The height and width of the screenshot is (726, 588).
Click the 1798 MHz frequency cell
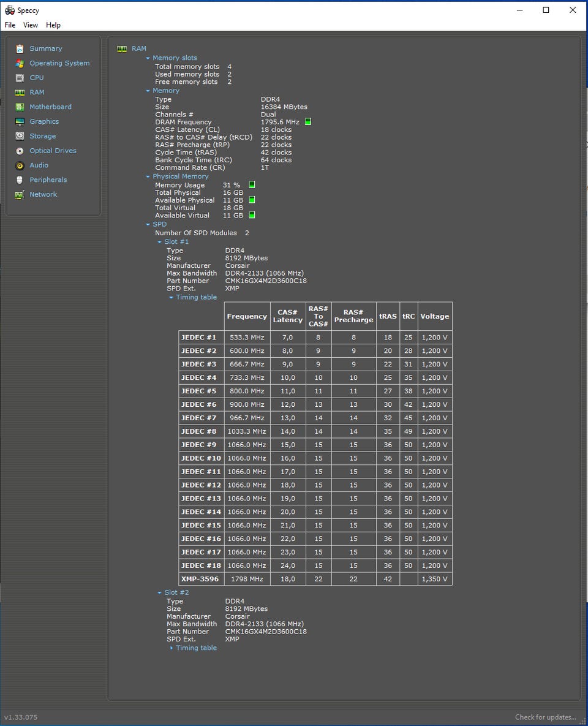(x=247, y=579)
